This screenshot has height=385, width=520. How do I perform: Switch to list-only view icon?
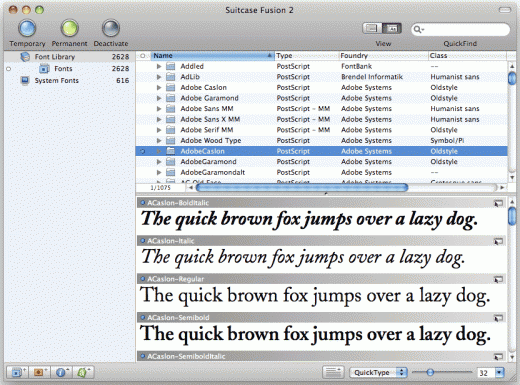372,29
